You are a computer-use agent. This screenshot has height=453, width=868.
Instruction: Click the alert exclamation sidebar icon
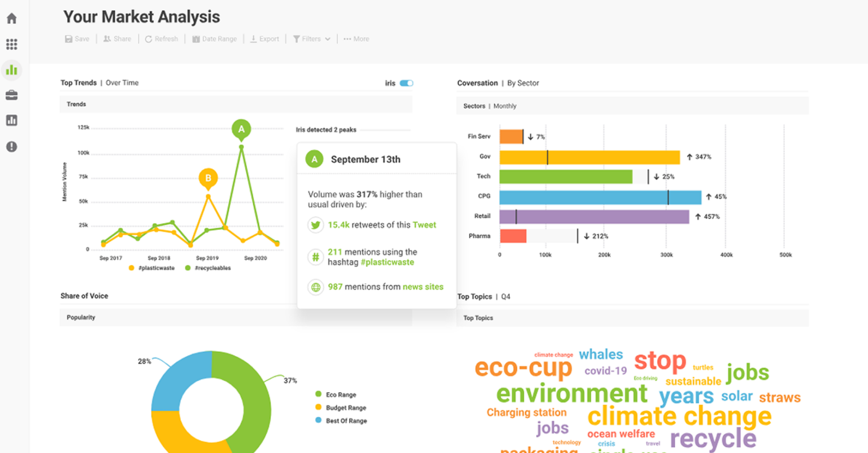(11, 146)
